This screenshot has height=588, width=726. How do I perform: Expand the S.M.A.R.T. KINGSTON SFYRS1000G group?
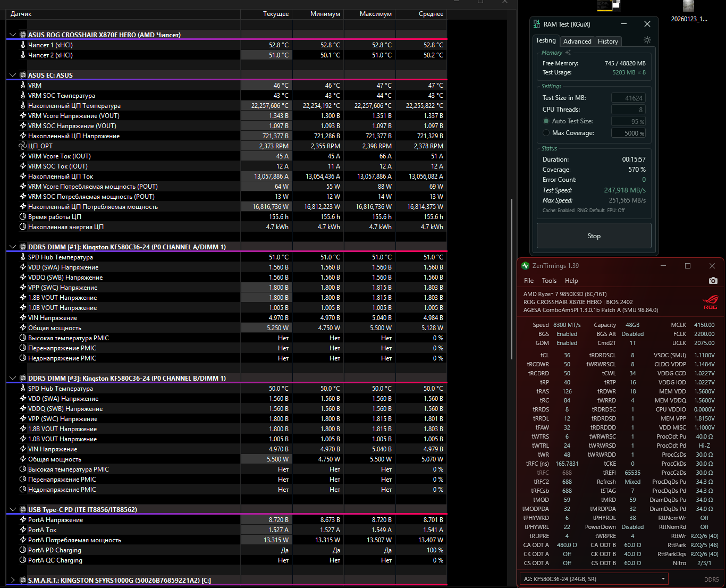pos(13,581)
